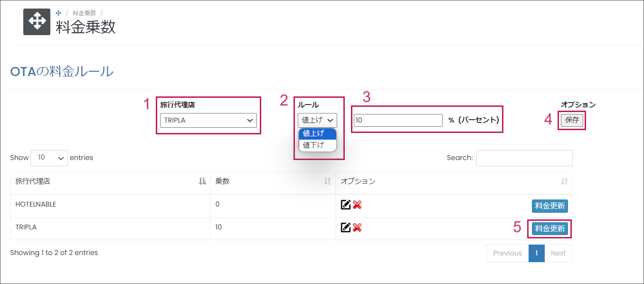Click the percent value input field
This screenshot has width=644, height=284.
click(398, 120)
